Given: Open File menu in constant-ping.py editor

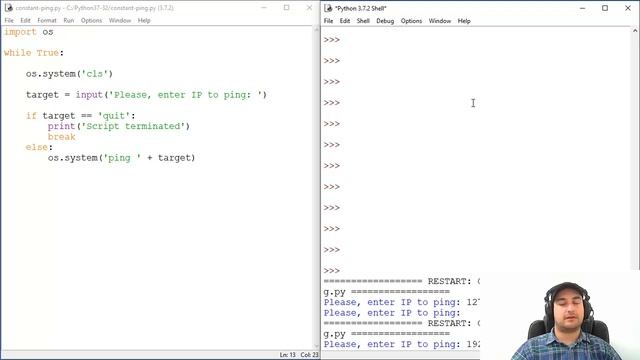Looking at the screenshot, I should pyautogui.click(x=9, y=20).
